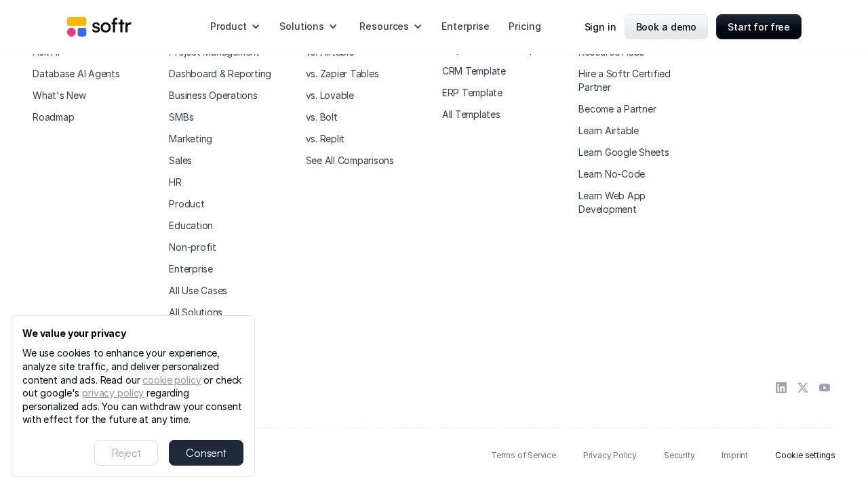Image resolution: width=868 pixels, height=488 pixels.
Task: Open Cookie settings in footer
Action: pos(805,455)
